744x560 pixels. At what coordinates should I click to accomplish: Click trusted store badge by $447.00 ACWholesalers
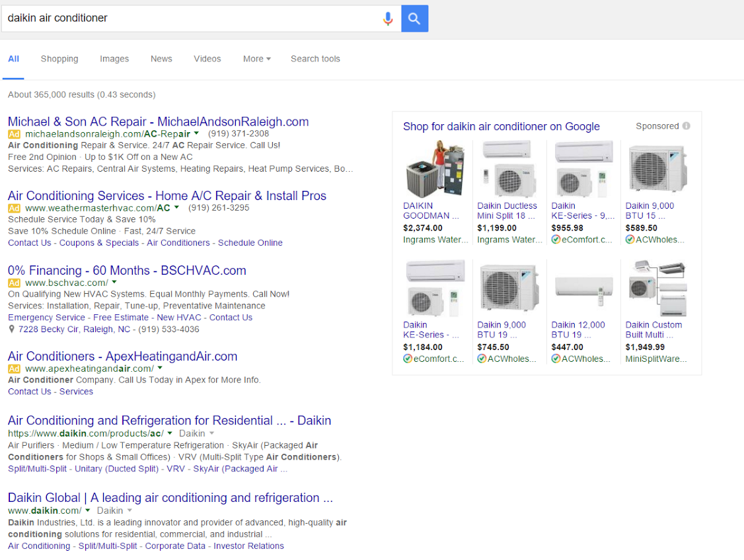(556, 359)
